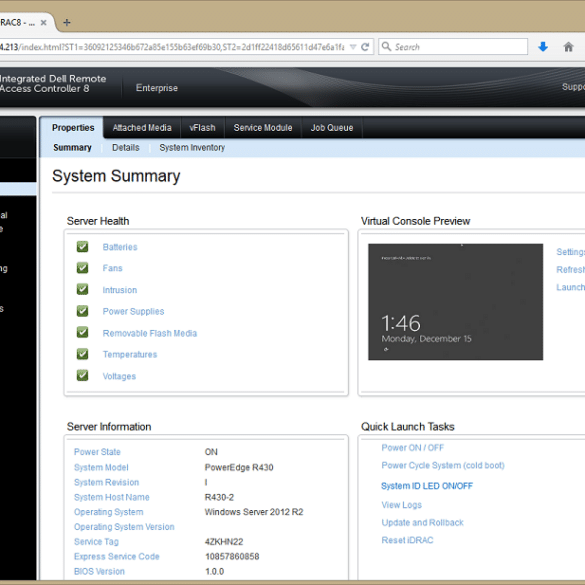Click the Virtual Console preview thumbnail
The image size is (585, 585).
coord(456,302)
